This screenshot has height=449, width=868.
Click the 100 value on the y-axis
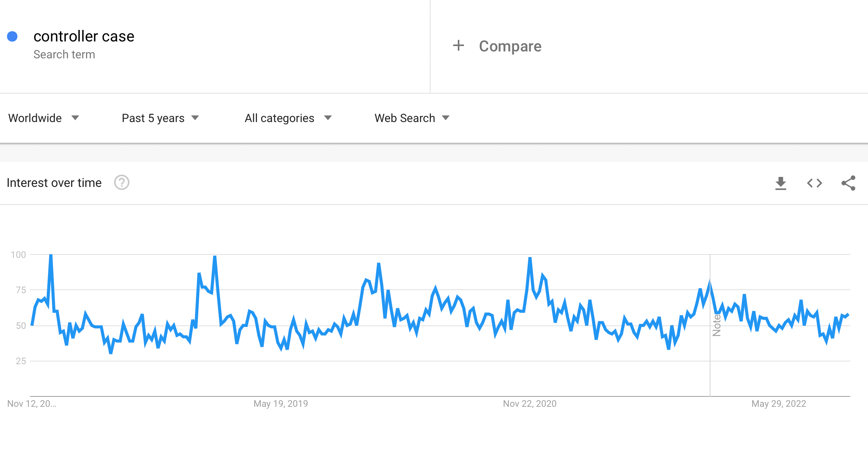tap(18, 255)
